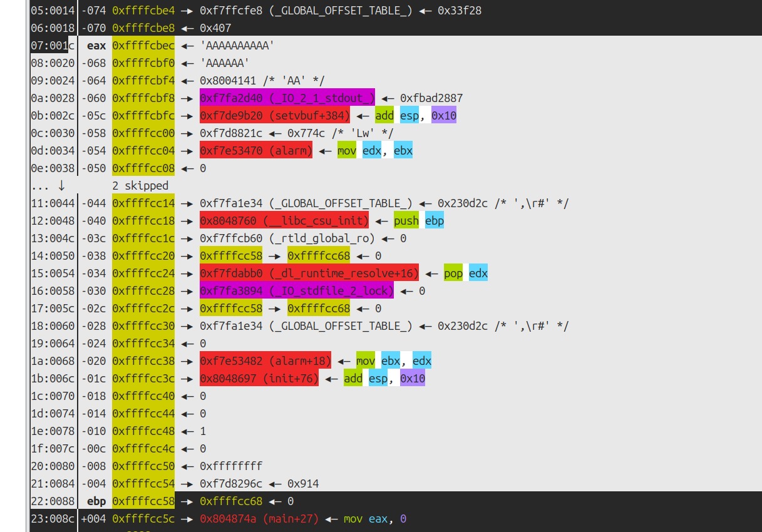Select the eax register label
The image size is (762, 532).
point(96,45)
